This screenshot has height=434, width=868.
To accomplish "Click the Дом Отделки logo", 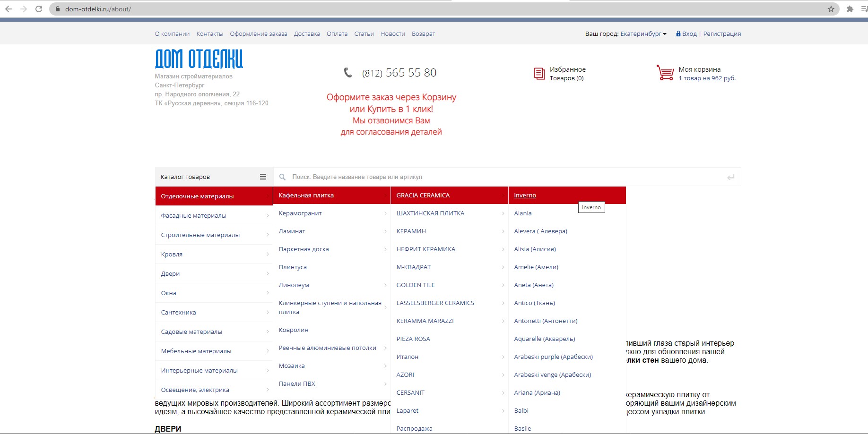I will click(x=199, y=59).
